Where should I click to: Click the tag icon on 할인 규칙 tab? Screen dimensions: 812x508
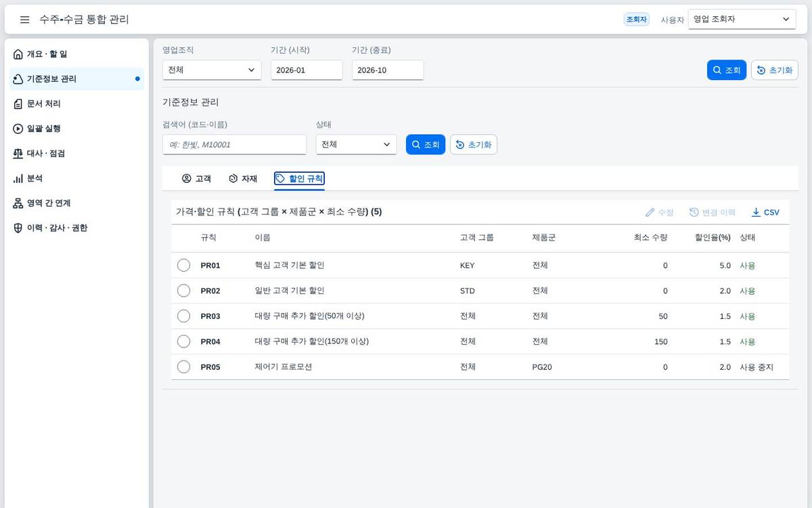click(x=280, y=179)
